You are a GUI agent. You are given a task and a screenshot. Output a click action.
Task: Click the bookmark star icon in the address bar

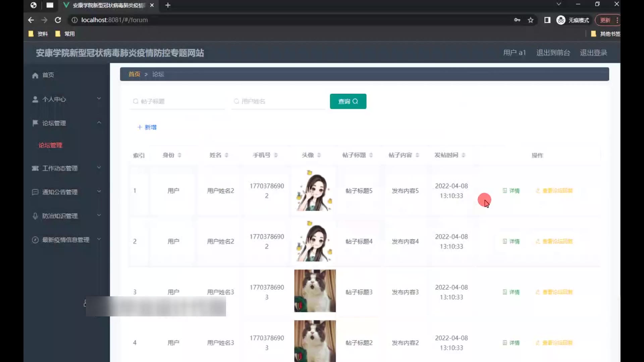pos(531,20)
